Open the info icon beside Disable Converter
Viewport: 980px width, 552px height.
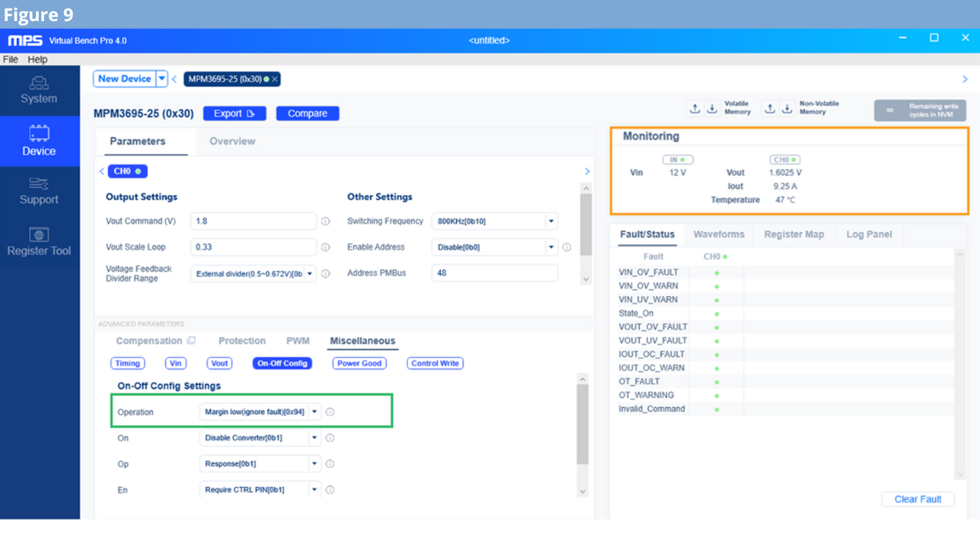(x=330, y=439)
